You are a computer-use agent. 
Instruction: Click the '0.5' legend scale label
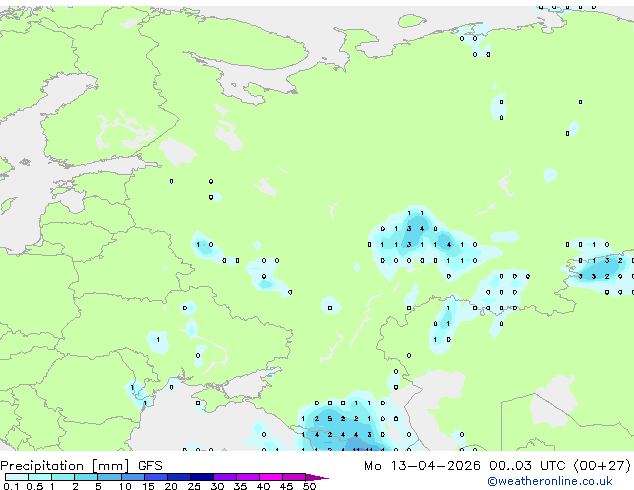35,486
